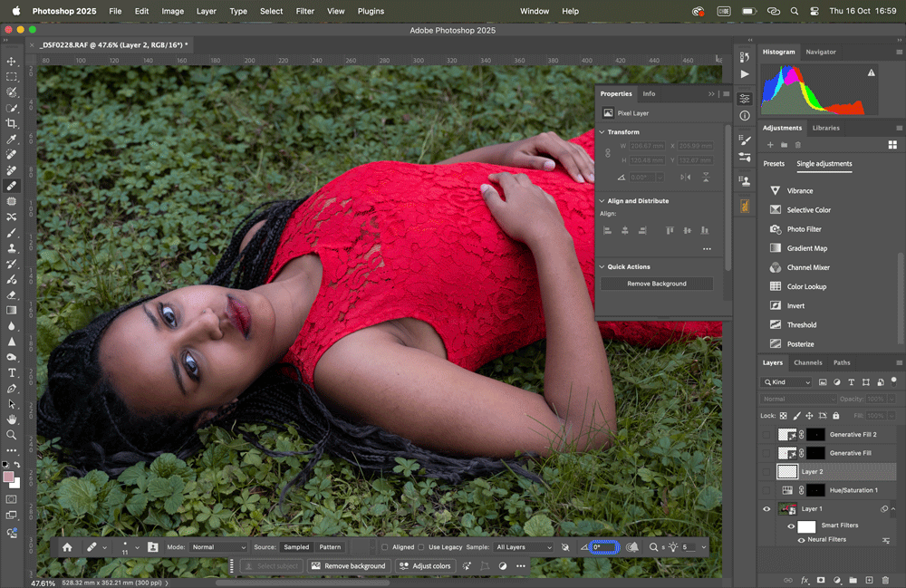Click Remove Background in Quick Actions
The image size is (906, 588).
[657, 284]
